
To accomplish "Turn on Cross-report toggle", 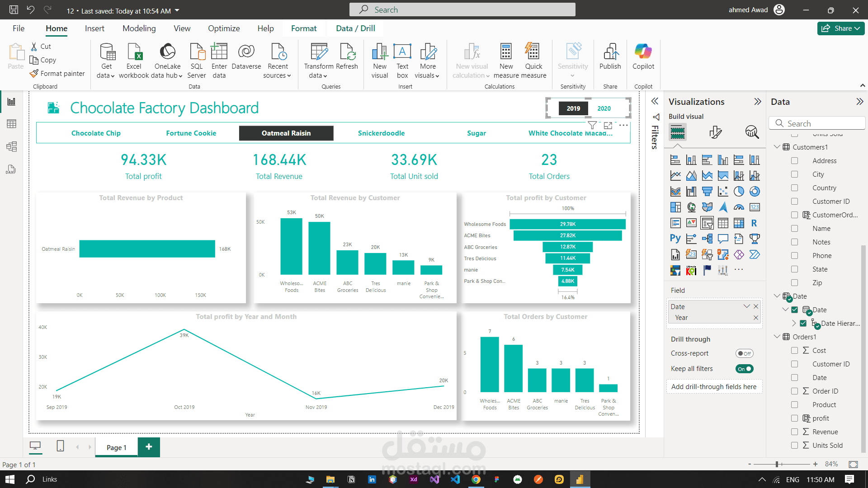I will click(x=744, y=353).
